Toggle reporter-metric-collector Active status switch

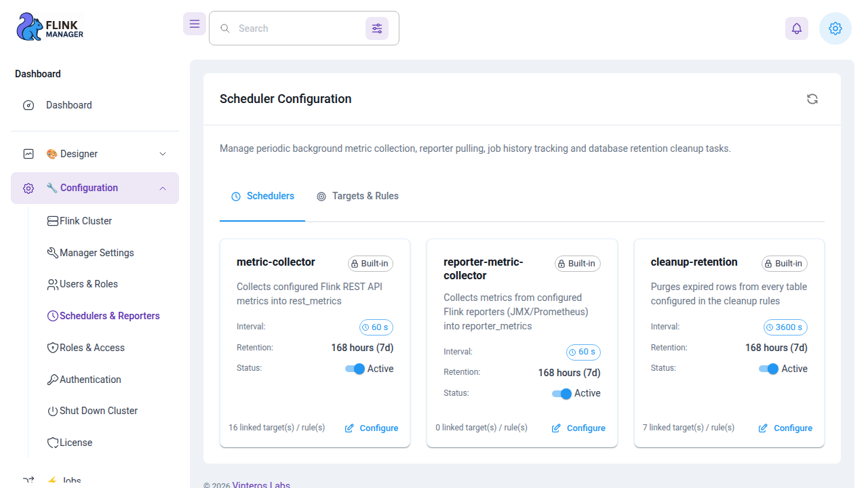point(561,393)
